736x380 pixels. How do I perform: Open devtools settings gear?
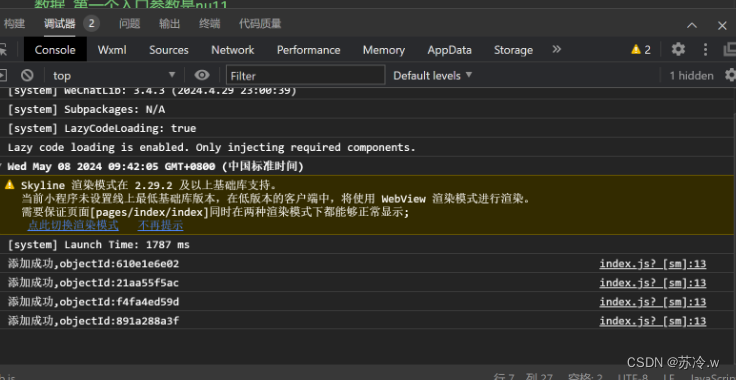tap(678, 49)
